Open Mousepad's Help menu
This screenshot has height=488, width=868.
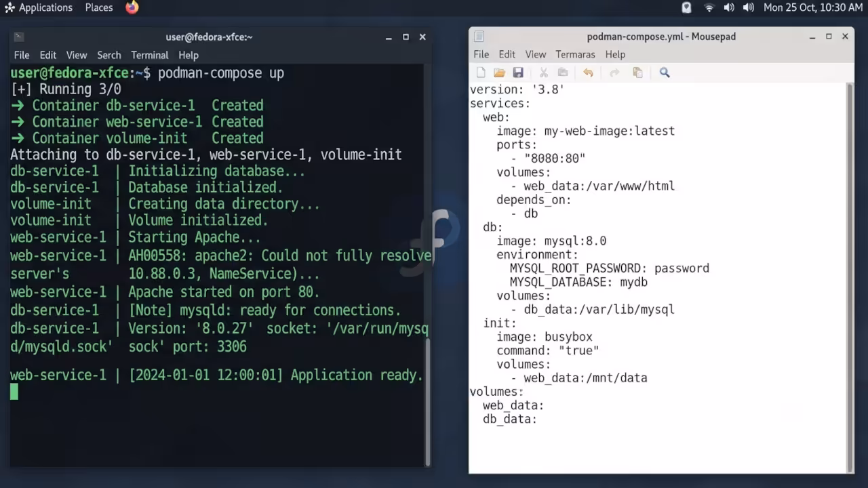615,55
